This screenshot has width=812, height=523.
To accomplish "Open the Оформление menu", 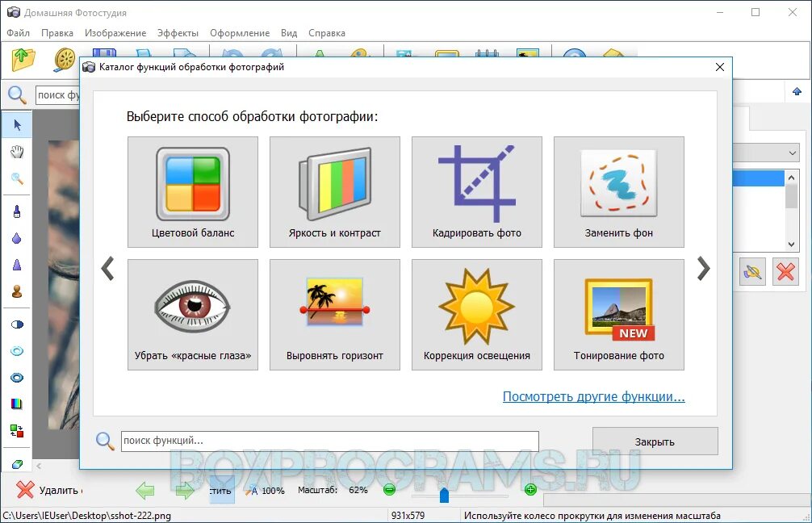I will (x=240, y=33).
